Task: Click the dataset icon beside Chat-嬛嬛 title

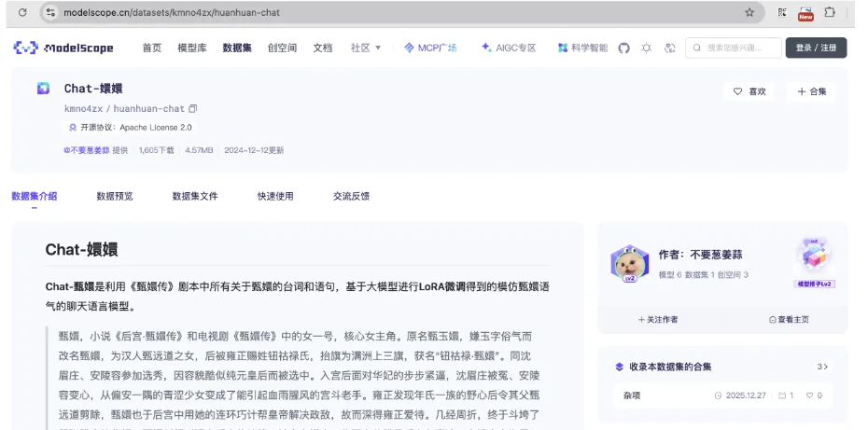Action: (43, 89)
